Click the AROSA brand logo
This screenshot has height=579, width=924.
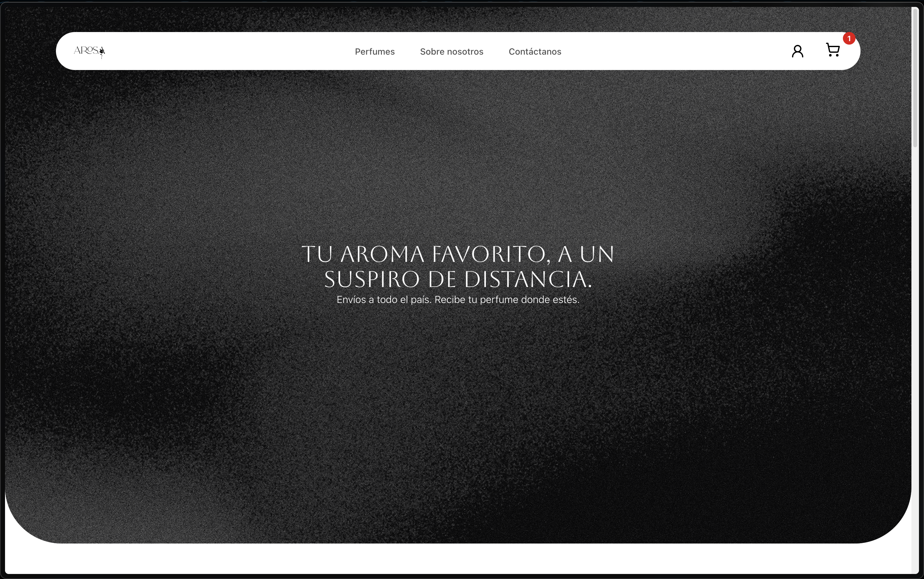pyautogui.click(x=87, y=51)
